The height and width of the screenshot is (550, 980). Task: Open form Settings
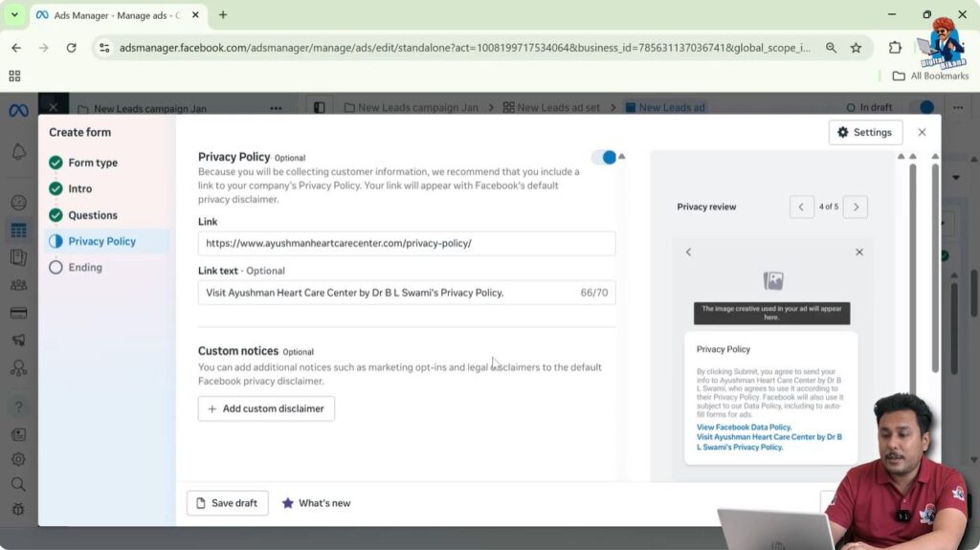(865, 133)
